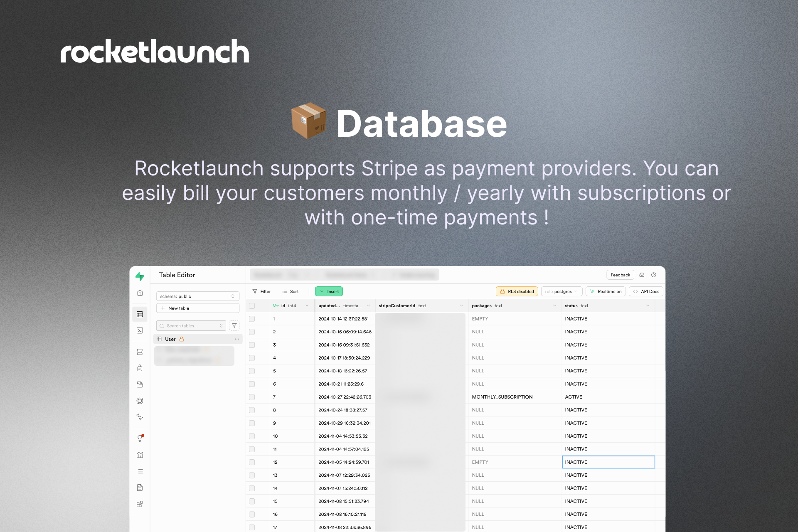
Task: Expand the Insert button dropdown
Action: [x=322, y=291]
